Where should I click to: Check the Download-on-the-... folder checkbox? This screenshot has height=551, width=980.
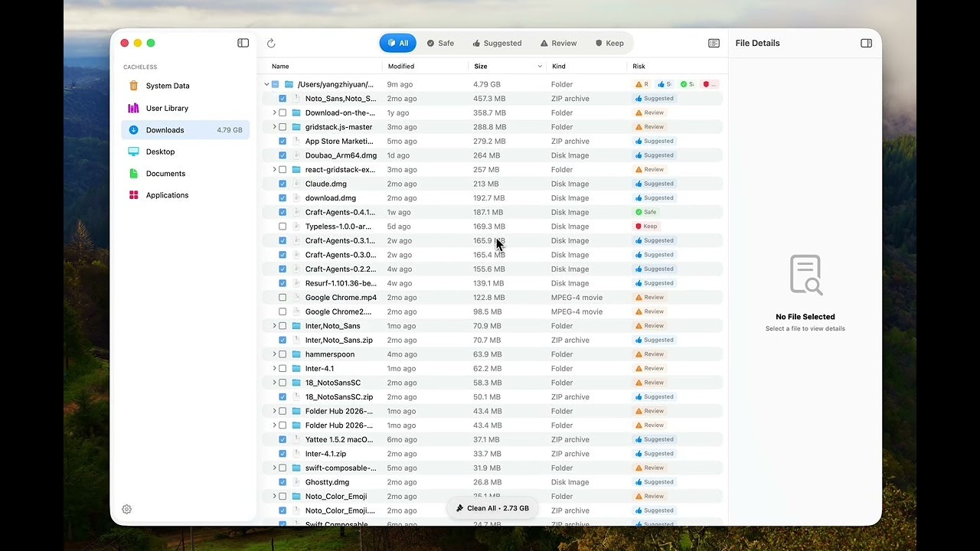(283, 112)
